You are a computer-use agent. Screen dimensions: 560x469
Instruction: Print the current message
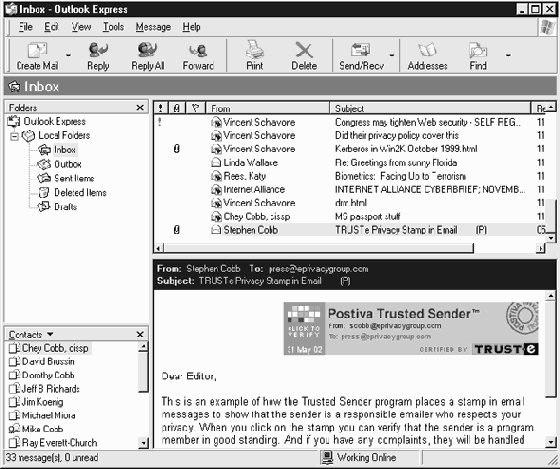click(x=255, y=56)
